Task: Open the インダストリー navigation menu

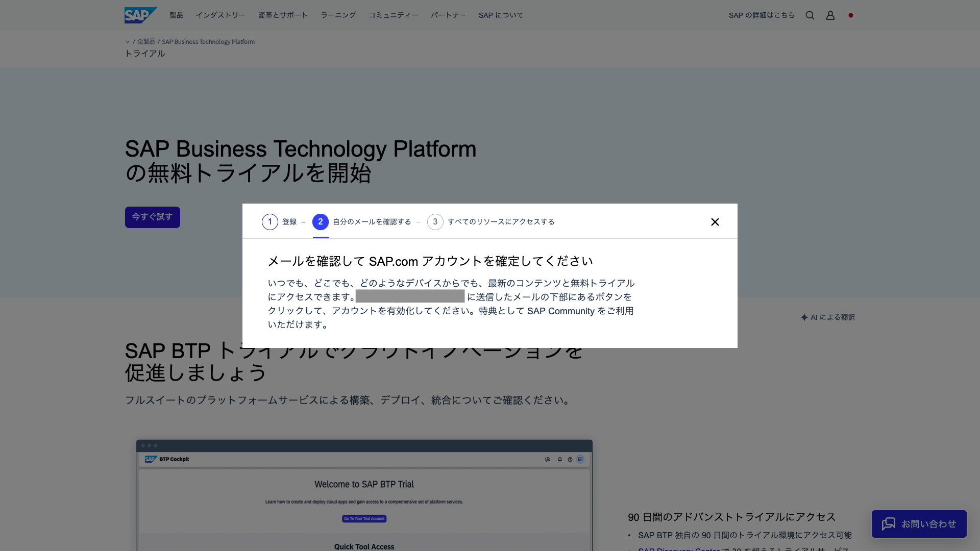Action: click(221, 15)
